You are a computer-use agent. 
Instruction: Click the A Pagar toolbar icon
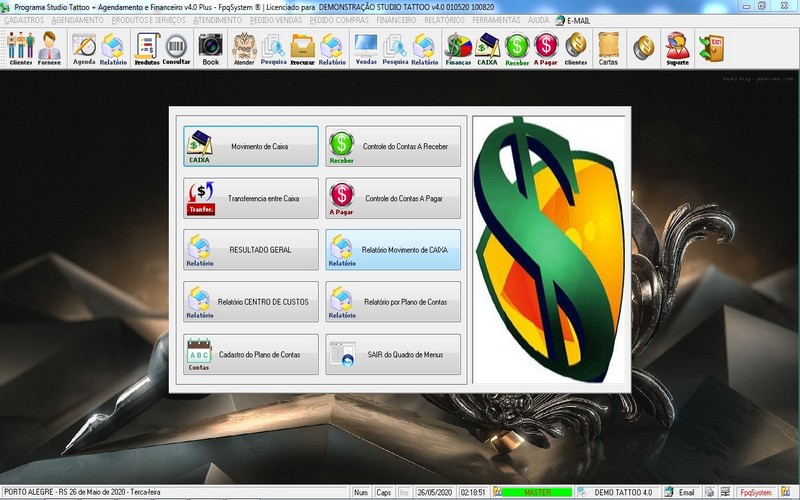(x=545, y=47)
